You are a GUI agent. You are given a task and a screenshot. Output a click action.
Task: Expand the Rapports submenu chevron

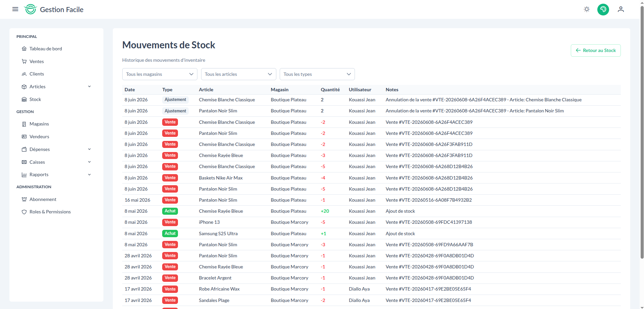click(89, 174)
